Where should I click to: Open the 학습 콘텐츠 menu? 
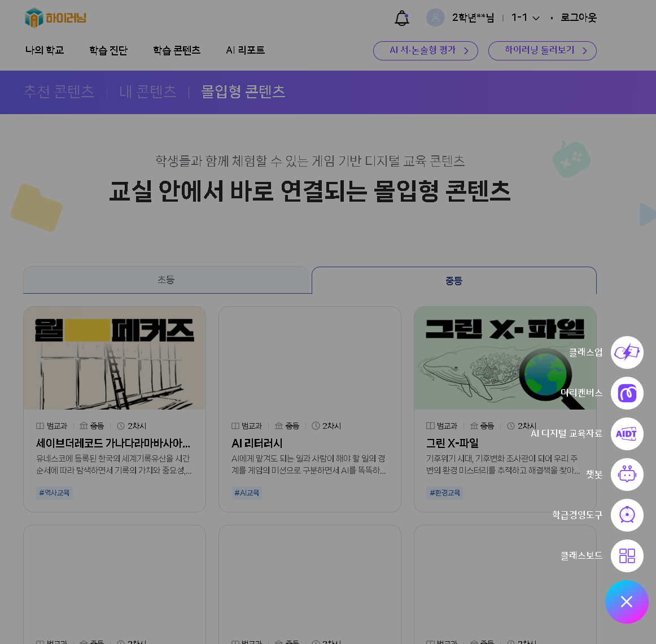[x=177, y=50]
